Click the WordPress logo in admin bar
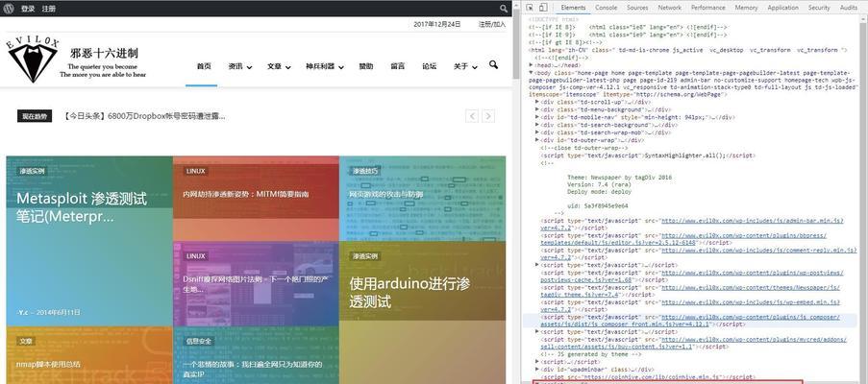The image size is (868, 384). pos(9,9)
